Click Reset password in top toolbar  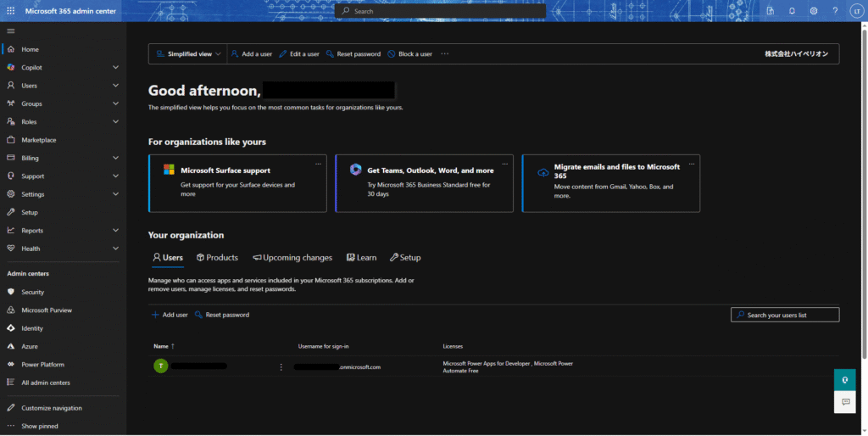[353, 54]
